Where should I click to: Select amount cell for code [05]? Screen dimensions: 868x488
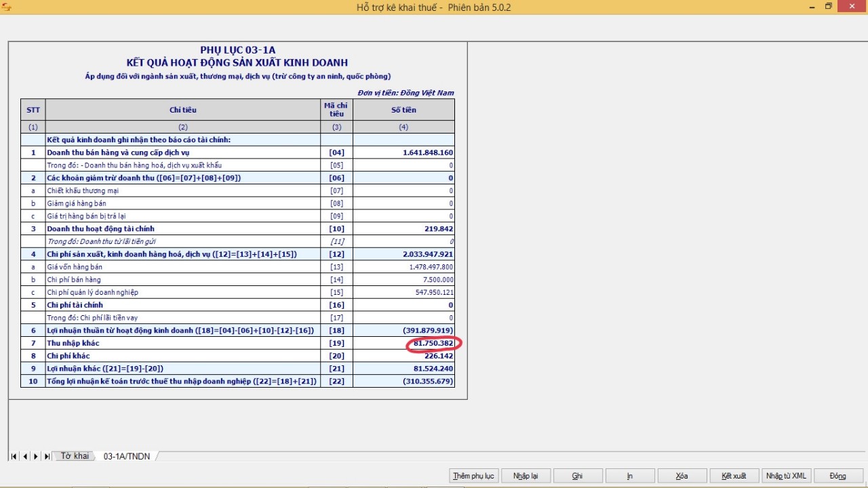tap(403, 165)
